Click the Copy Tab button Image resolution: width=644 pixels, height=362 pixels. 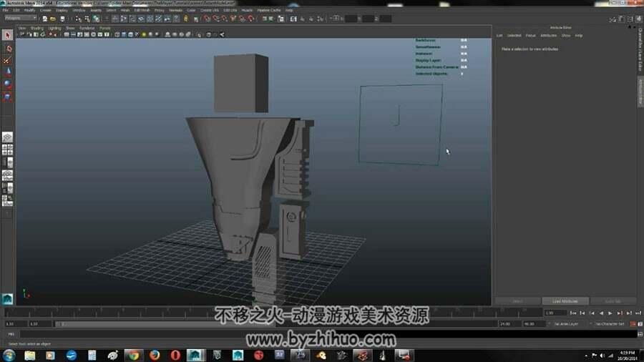613,301
